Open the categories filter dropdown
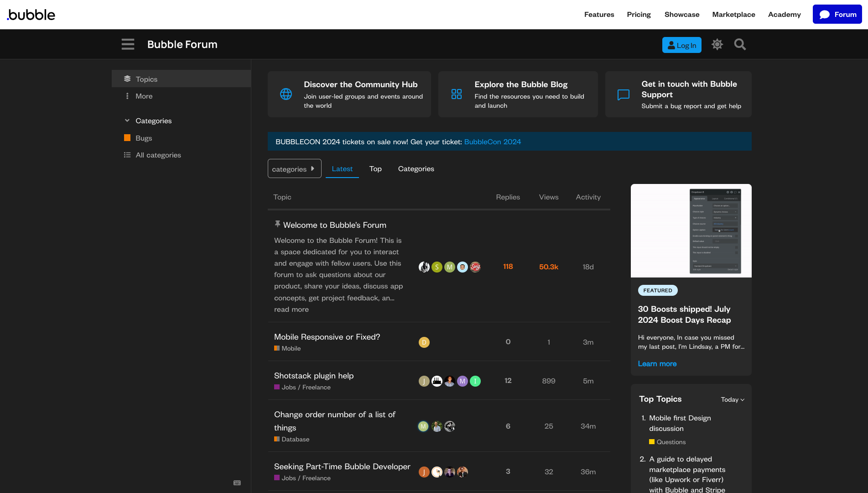Screen dimensions: 868x493 (294, 169)
